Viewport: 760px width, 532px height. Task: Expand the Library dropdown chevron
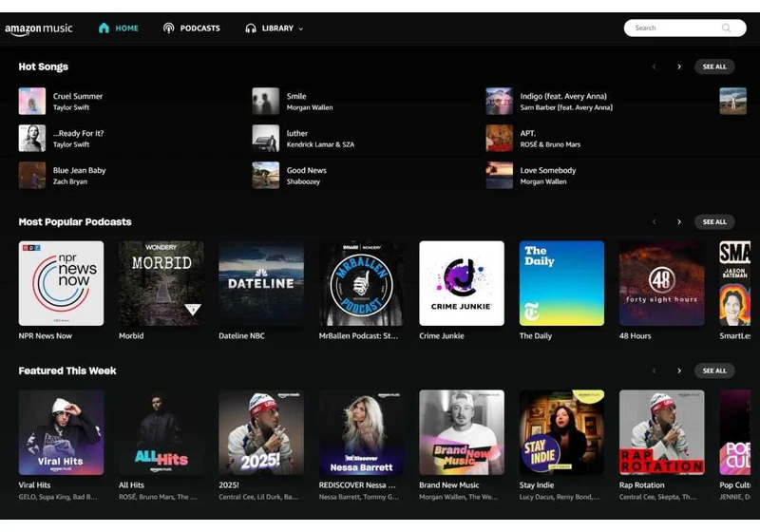click(x=301, y=28)
